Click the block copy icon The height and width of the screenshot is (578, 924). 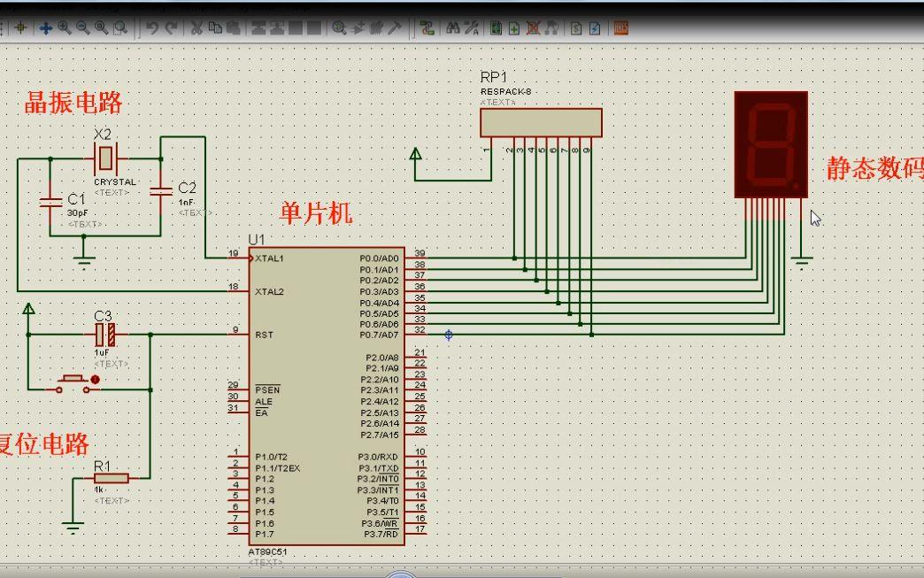click(x=258, y=27)
